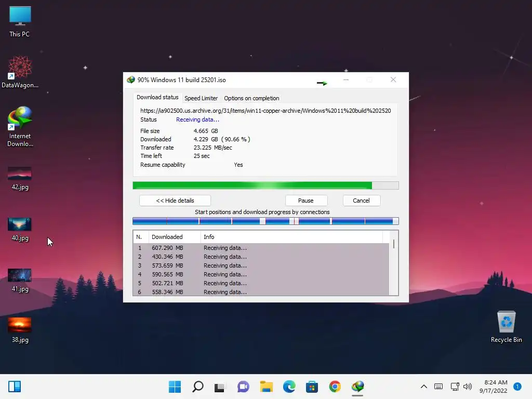Switch to Speed Limiter tab
The width and height of the screenshot is (532, 399).
[201, 98]
